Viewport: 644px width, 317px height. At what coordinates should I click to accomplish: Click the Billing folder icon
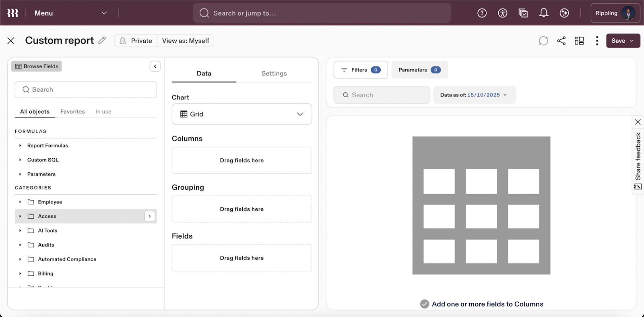coord(31,273)
